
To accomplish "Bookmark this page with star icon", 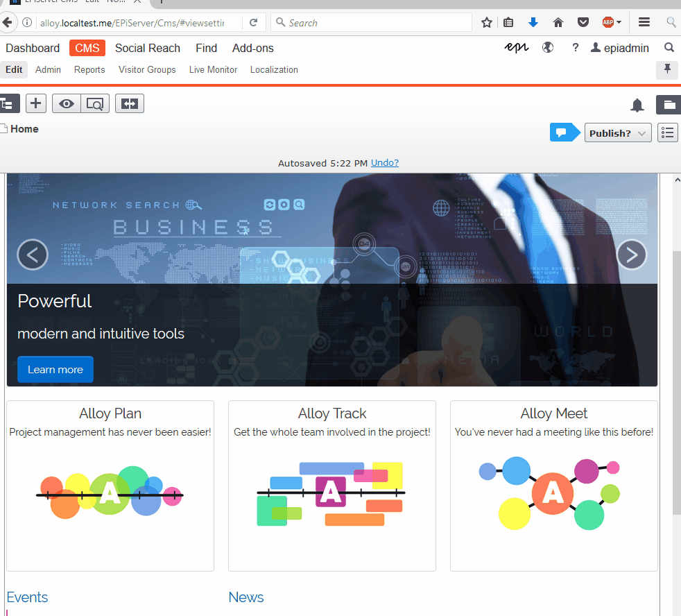I will [x=487, y=23].
